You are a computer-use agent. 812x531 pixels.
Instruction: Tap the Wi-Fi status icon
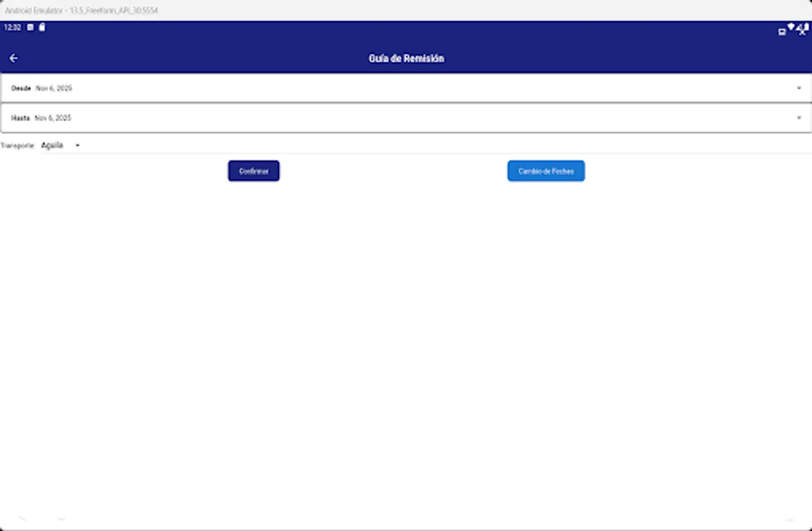tap(790, 26)
